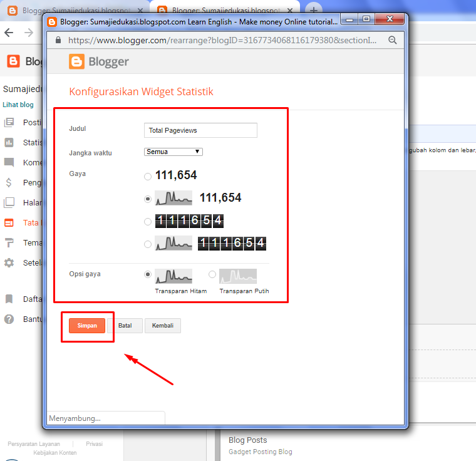
Task: Click the Gadget Posting Blog text
Action: click(x=261, y=452)
